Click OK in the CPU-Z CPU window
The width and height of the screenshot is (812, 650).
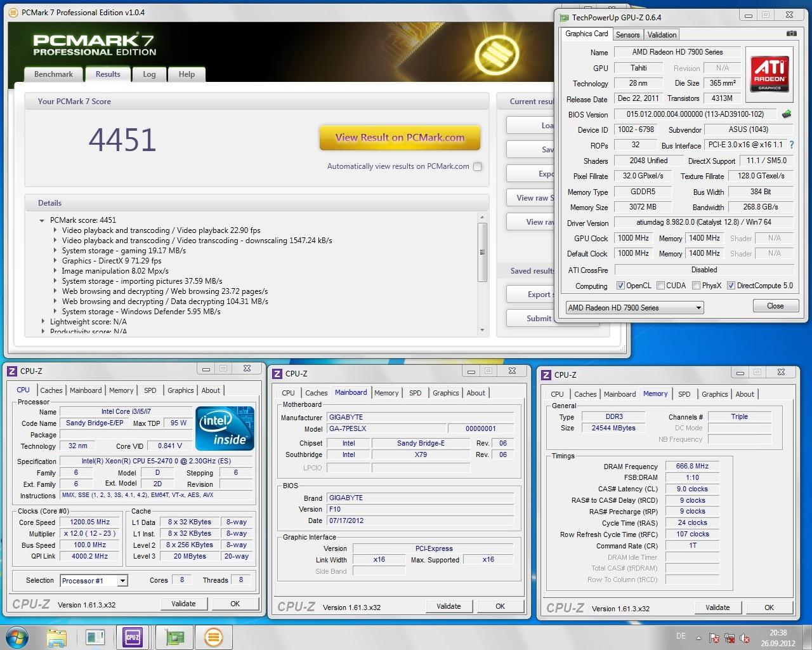tap(235, 604)
